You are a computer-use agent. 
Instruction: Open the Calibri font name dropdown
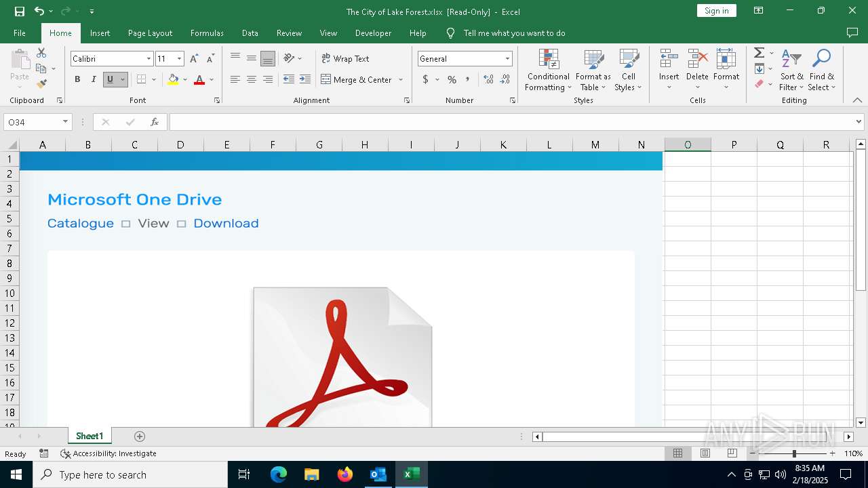click(149, 59)
